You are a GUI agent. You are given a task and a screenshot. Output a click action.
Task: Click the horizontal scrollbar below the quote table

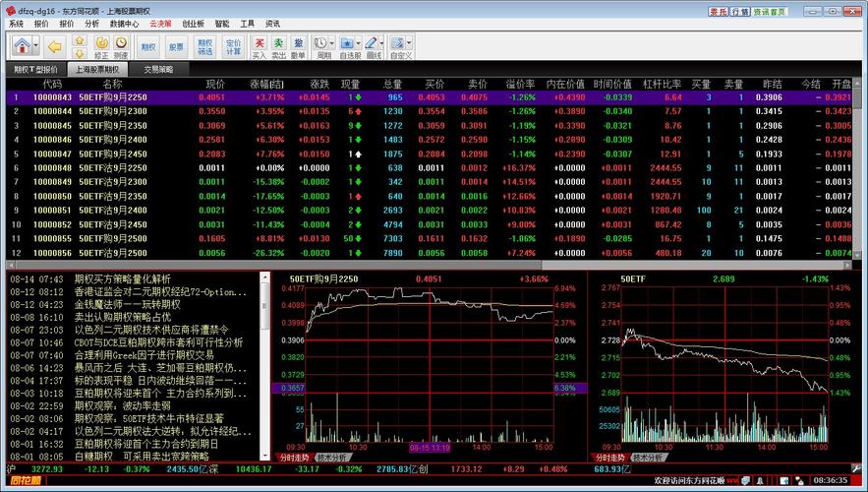(x=429, y=266)
